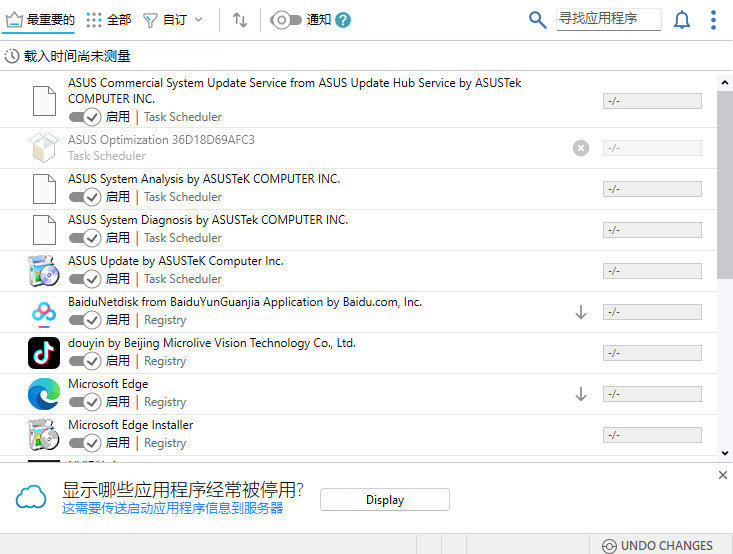Image resolution: width=733 pixels, height=554 pixels.
Task: Select the ASUS System Diagnosis file icon
Action: pyautogui.click(x=44, y=230)
